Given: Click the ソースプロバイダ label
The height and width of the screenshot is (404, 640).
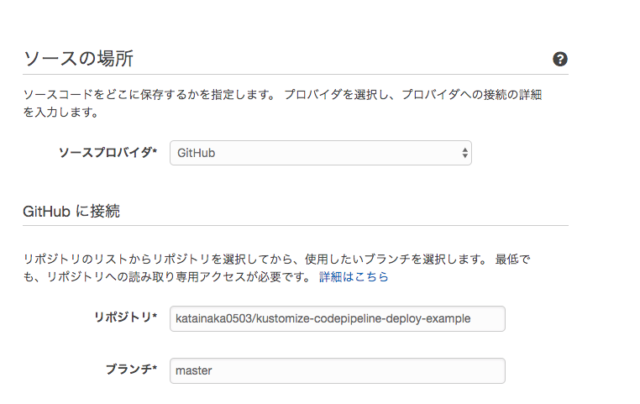Looking at the screenshot, I should 108,153.
